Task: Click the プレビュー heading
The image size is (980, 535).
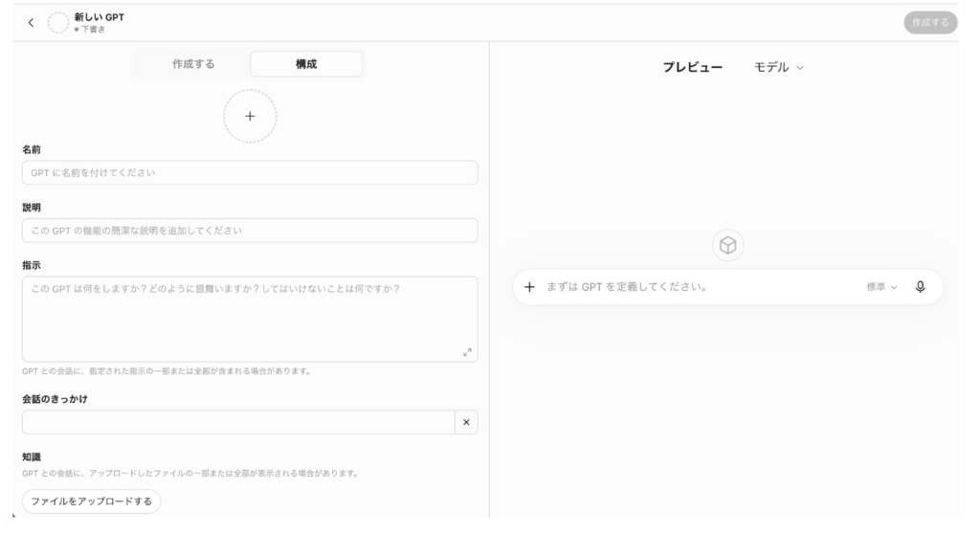Action: click(693, 68)
